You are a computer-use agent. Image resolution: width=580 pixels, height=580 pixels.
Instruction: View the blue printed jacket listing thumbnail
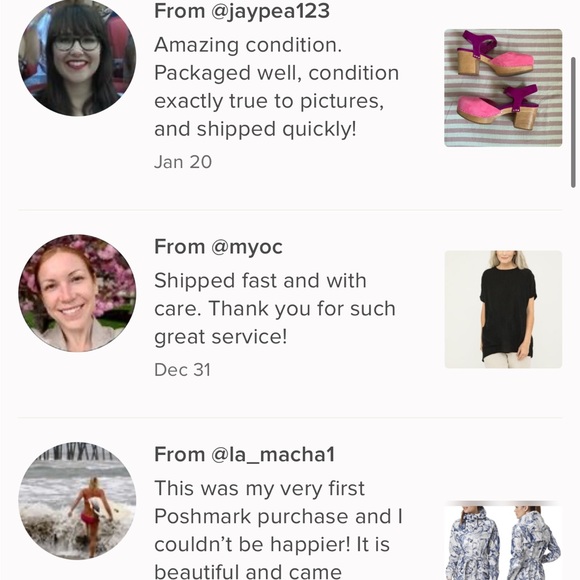pos(503,540)
